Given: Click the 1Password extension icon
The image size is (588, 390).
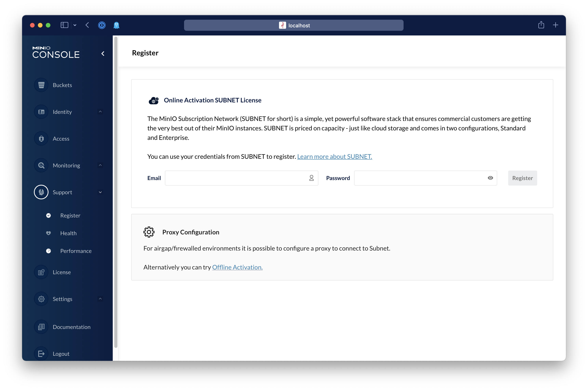Looking at the screenshot, I should pos(102,25).
